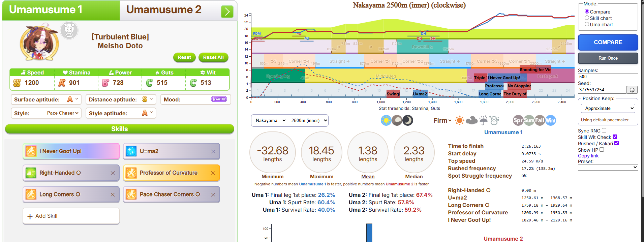The width and height of the screenshot is (644, 242).
Task: Open the Mood dropdown showing Awful
Action: 219,99
